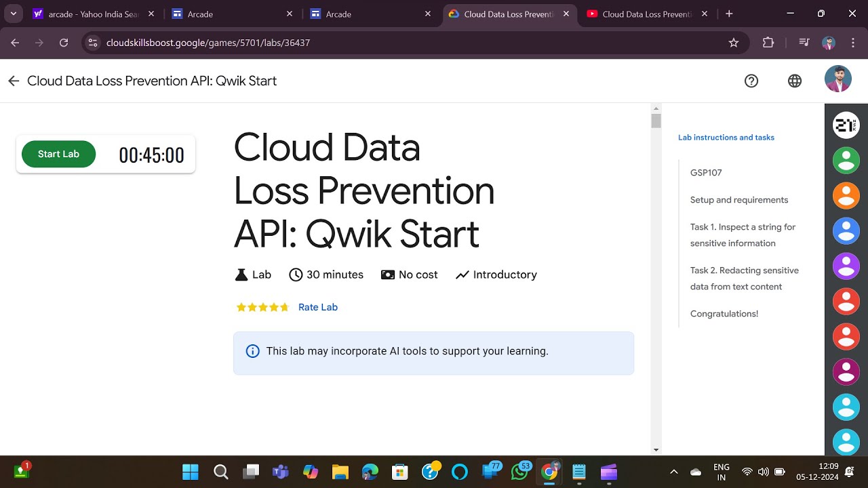This screenshot has height=488, width=868.
Task: Select the purple profile avatar
Action: (x=846, y=266)
